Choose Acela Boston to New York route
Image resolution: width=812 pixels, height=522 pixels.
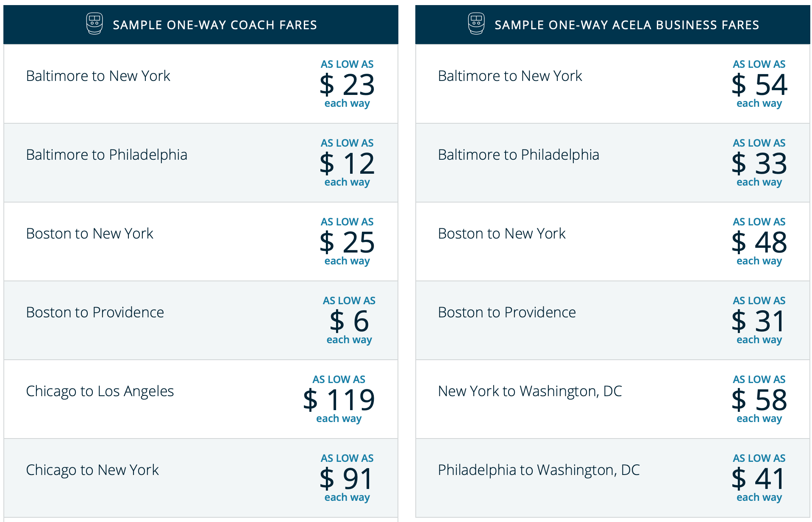pyautogui.click(x=502, y=234)
